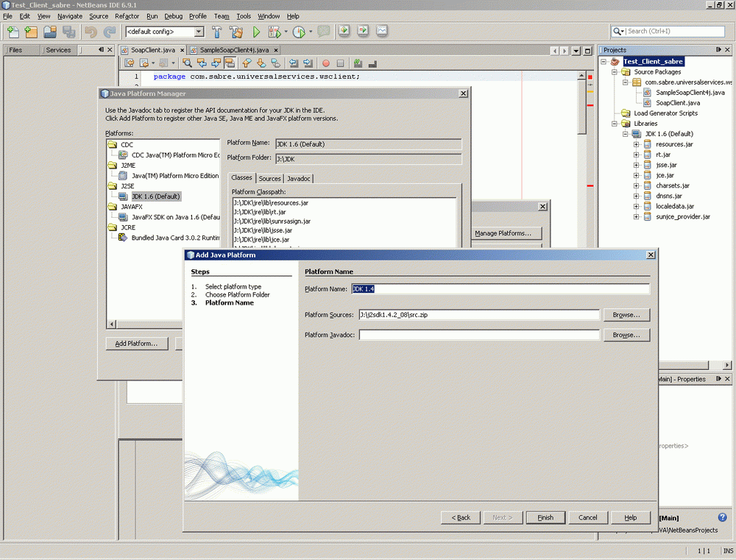Switch to the SampleSoapClient4j.java editor tab

234,50
